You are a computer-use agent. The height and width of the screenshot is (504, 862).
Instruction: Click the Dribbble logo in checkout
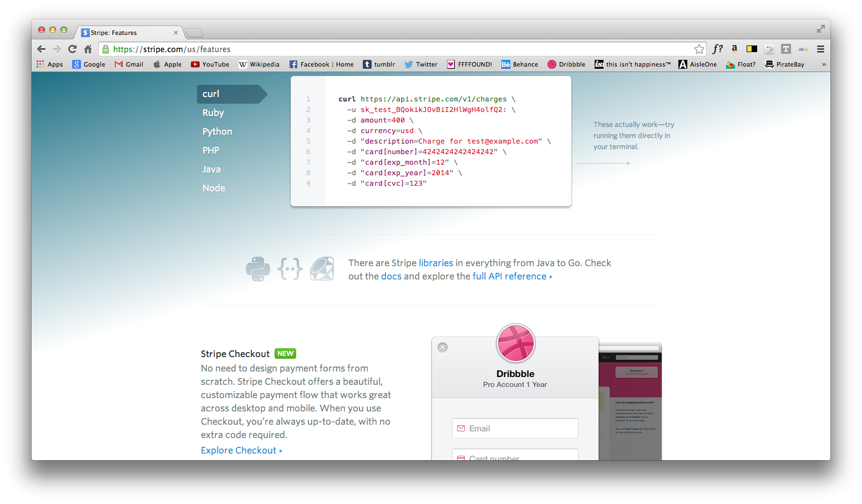click(x=515, y=343)
